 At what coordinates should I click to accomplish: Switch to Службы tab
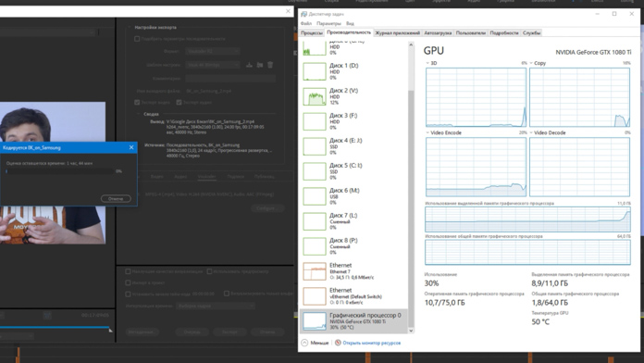pos(531,33)
